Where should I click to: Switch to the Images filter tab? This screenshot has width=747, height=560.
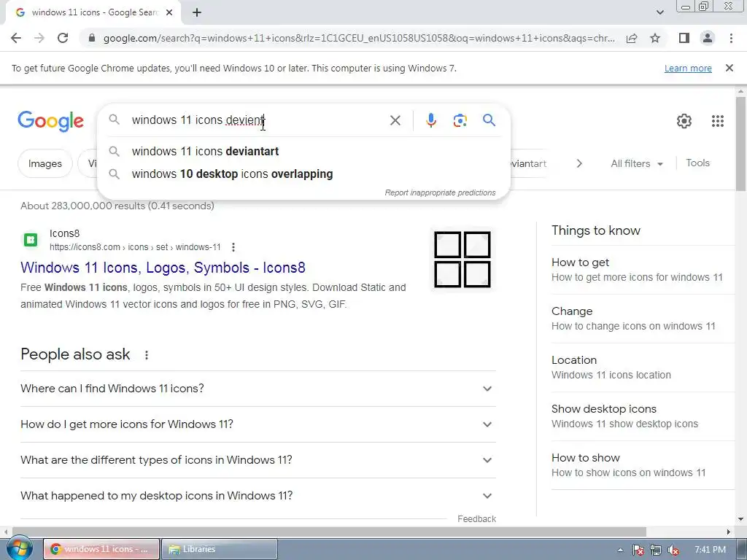[45, 163]
